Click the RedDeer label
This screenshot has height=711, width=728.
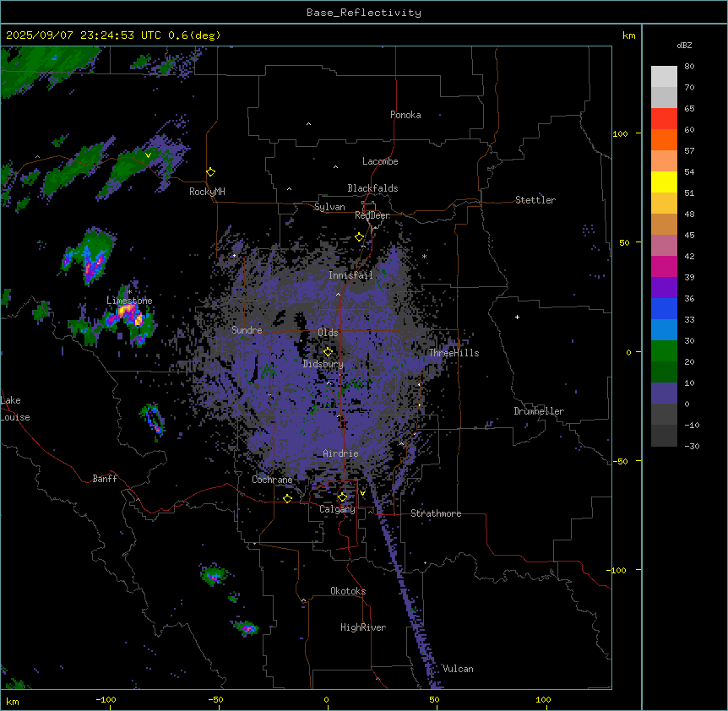pyautogui.click(x=372, y=215)
